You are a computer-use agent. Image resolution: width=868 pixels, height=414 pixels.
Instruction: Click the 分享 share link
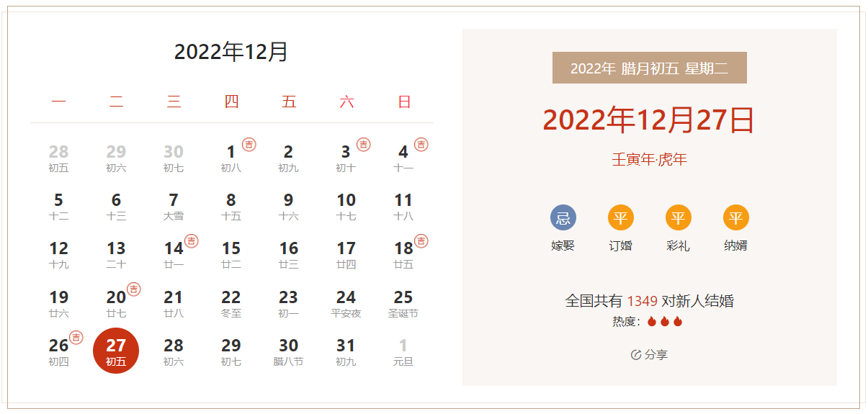tap(656, 355)
